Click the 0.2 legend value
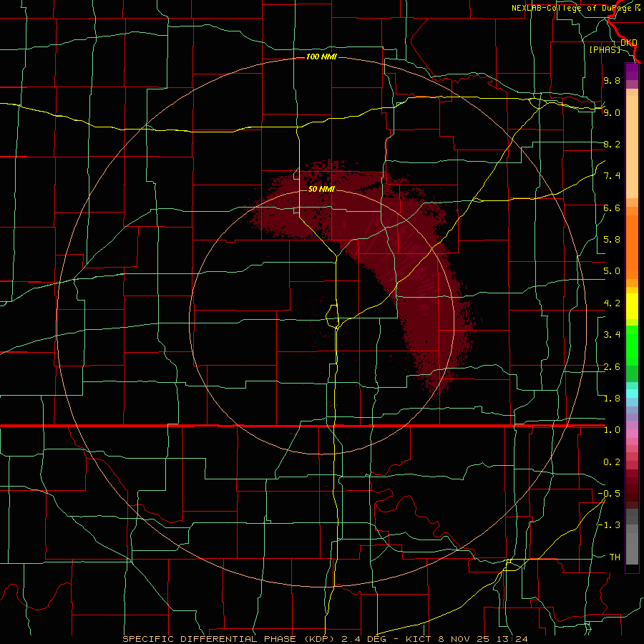The height and width of the screenshot is (644, 644). point(612,462)
